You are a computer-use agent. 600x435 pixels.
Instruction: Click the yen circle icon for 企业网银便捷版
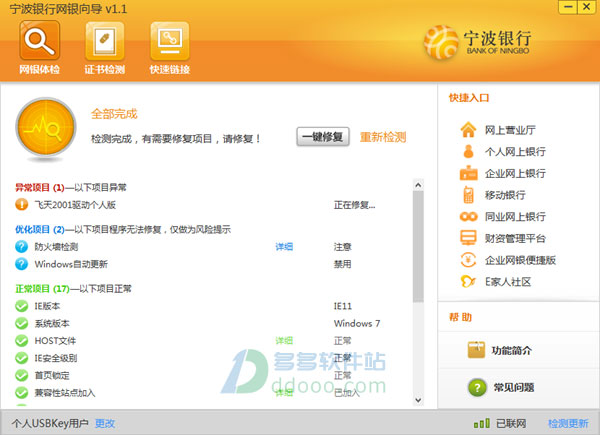click(x=468, y=260)
